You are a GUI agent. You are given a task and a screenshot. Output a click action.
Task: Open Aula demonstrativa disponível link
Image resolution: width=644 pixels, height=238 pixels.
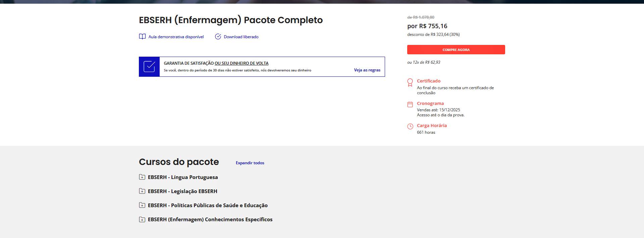176,37
